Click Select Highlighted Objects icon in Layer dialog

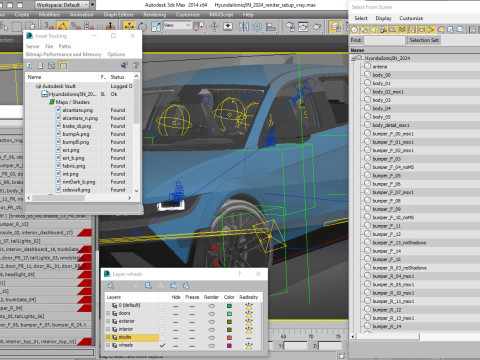point(148,285)
